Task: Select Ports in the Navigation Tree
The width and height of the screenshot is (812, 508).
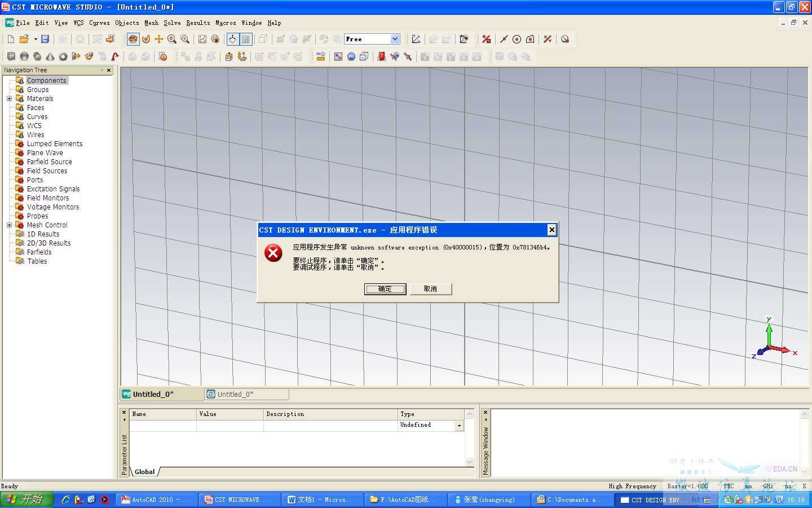Action: (35, 180)
